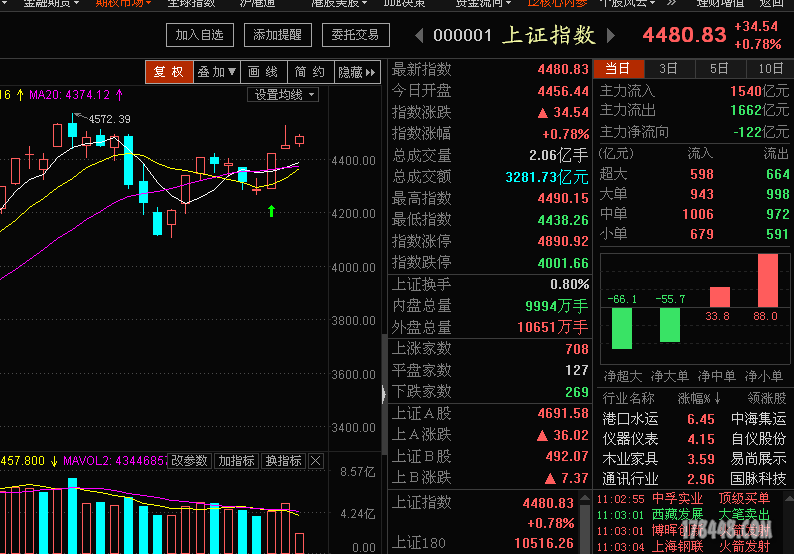Click MAVOL2 volume average label
This screenshot has height=554, width=794.
pos(115,461)
